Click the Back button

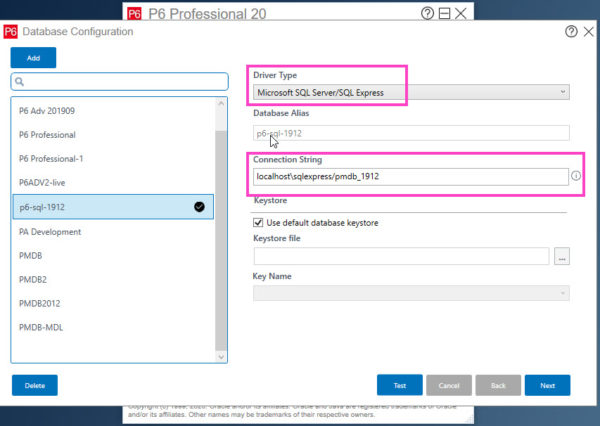498,385
